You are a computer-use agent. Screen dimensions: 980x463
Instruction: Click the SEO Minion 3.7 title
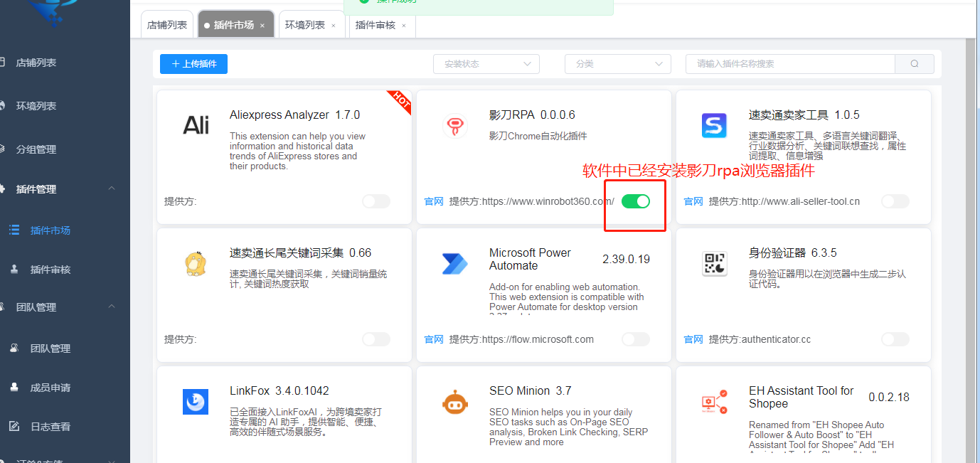[531, 390]
